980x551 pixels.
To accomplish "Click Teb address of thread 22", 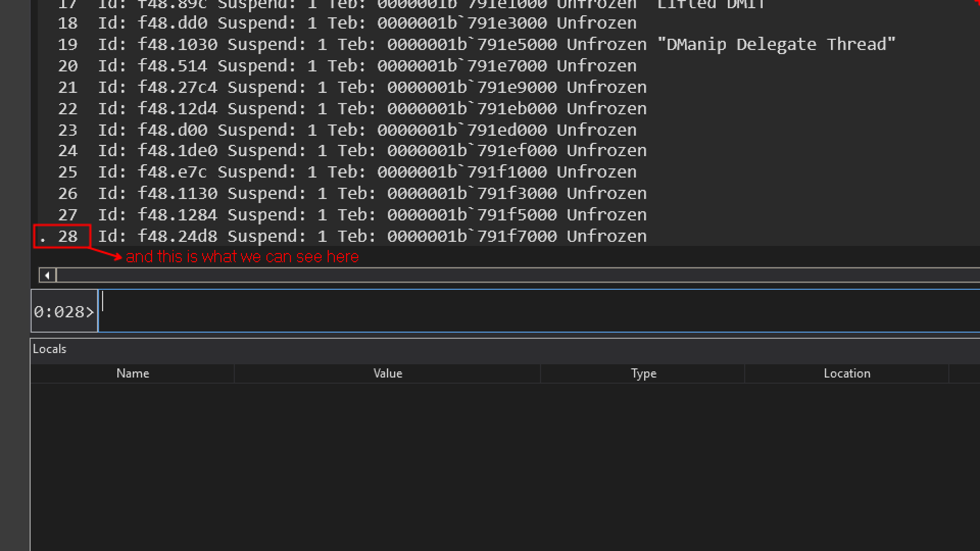I will (472, 109).
